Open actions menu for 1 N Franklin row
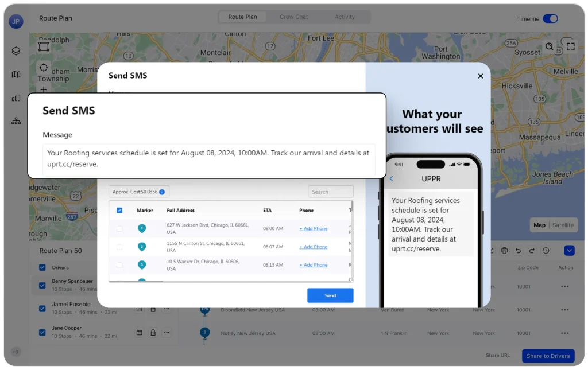588x370 pixels. [x=565, y=333]
